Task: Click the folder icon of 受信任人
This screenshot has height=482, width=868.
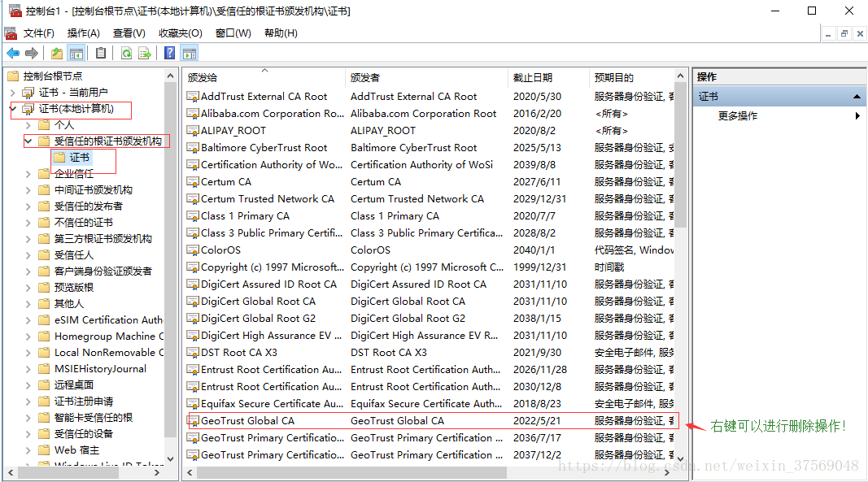Action: (x=44, y=255)
